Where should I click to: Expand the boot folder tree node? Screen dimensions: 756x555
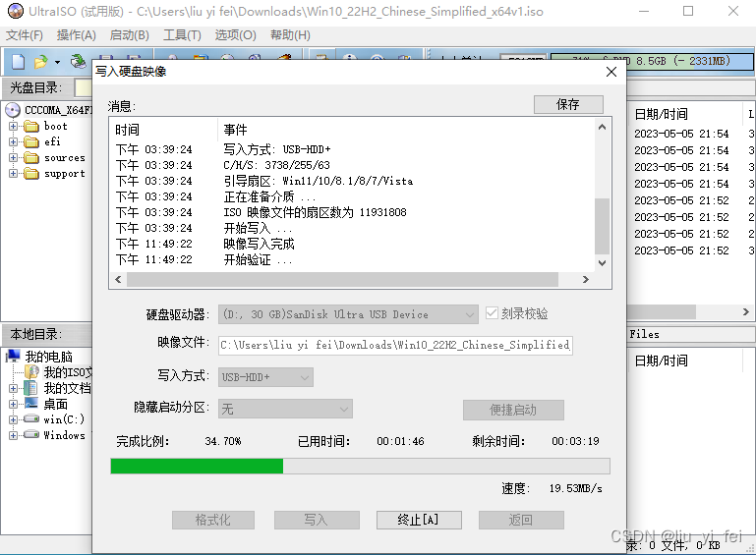(x=13, y=126)
